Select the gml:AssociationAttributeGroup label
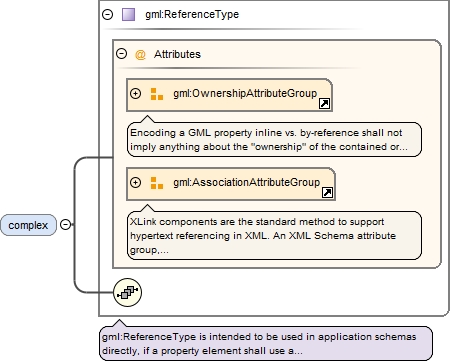This screenshot has height=364, width=451. 246,182
